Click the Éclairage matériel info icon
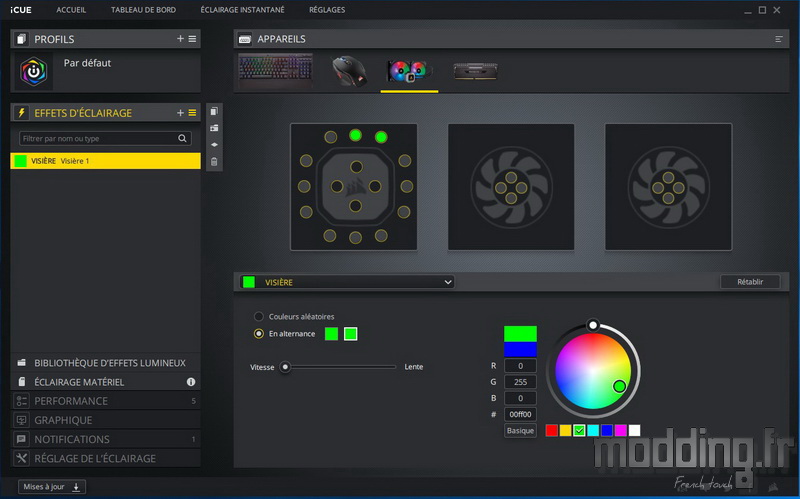 [x=191, y=382]
